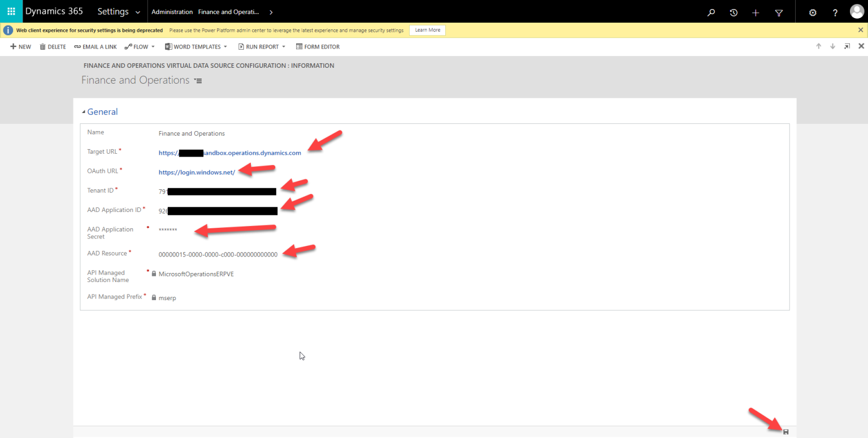Open the login.windows.net OAuth URL
The height and width of the screenshot is (438, 868).
197,172
